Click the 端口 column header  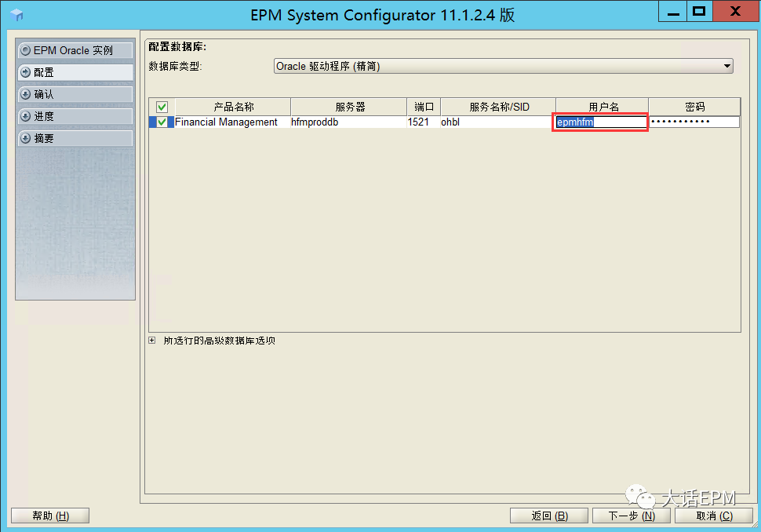(424, 107)
